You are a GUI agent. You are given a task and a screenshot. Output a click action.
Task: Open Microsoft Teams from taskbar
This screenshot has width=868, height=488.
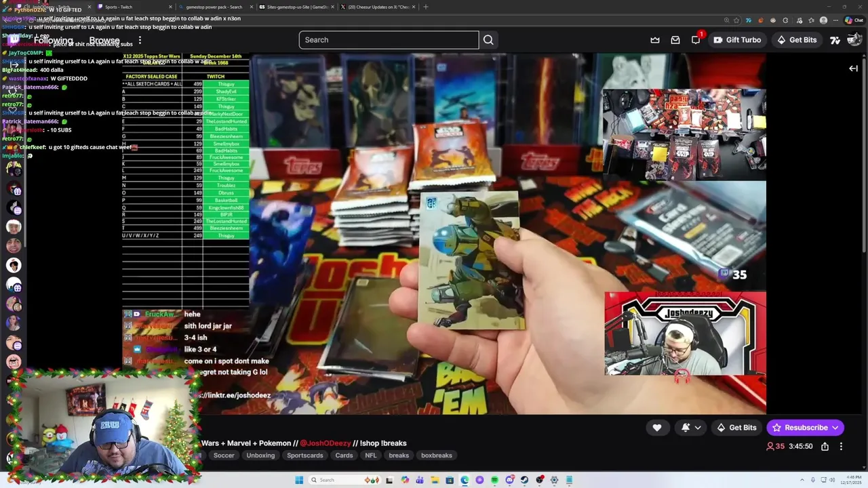point(420,480)
